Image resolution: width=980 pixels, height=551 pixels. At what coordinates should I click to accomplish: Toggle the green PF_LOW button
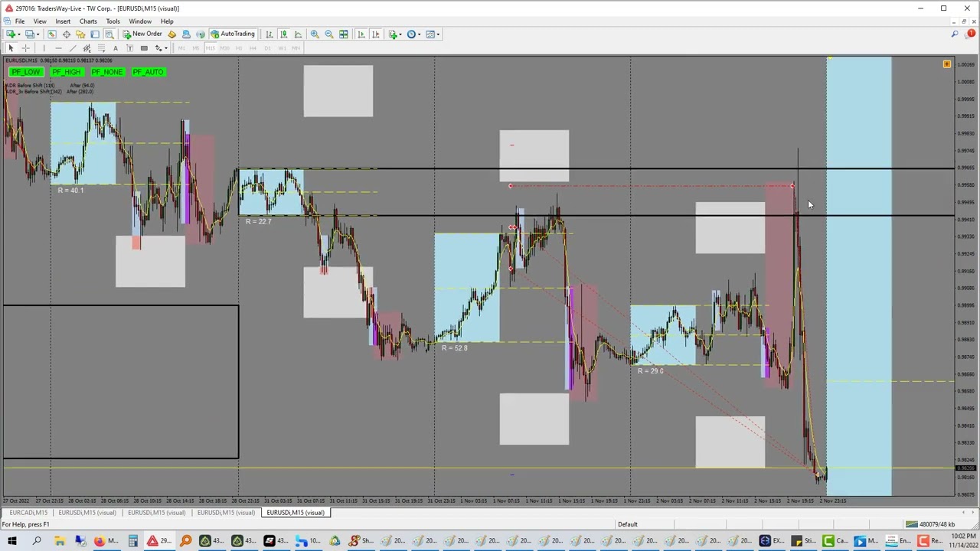click(26, 72)
